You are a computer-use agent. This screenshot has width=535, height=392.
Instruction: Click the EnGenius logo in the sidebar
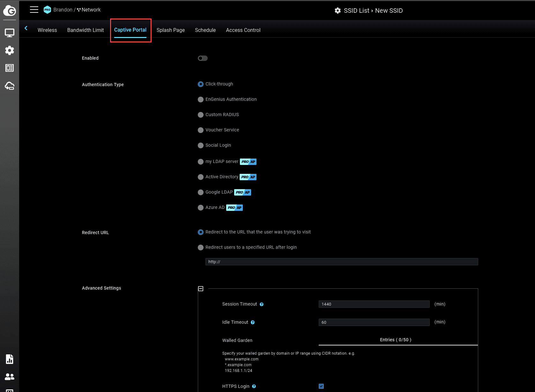click(10, 11)
